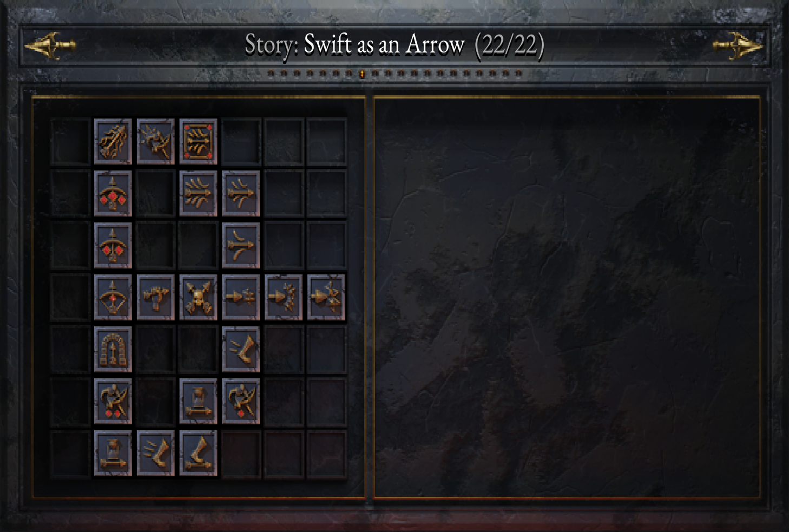Click the highlighted orange page indicator dot
789x532 pixels.
pyautogui.click(x=362, y=74)
